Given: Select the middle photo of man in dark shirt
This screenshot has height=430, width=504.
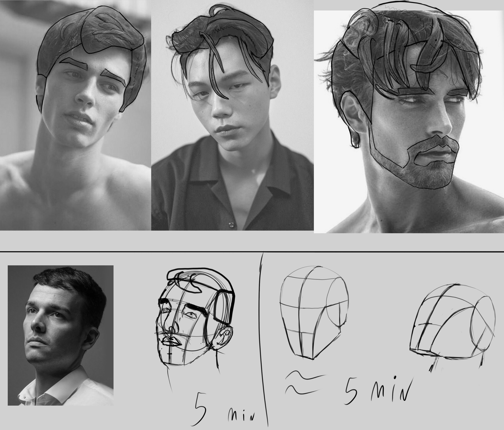Looking at the screenshot, I should 232,115.
